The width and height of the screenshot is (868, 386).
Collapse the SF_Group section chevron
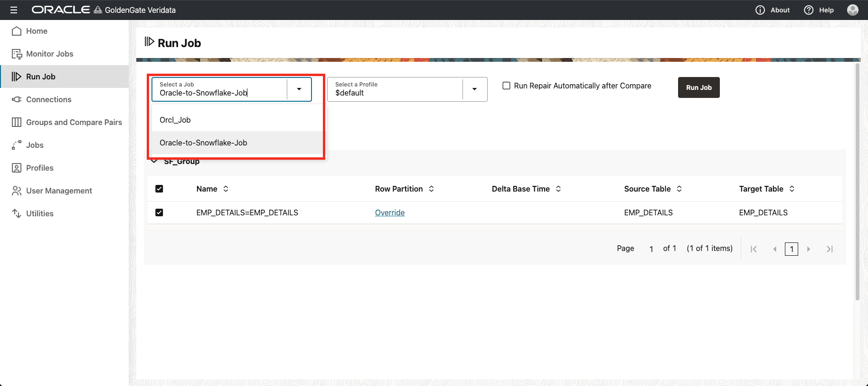tap(154, 162)
